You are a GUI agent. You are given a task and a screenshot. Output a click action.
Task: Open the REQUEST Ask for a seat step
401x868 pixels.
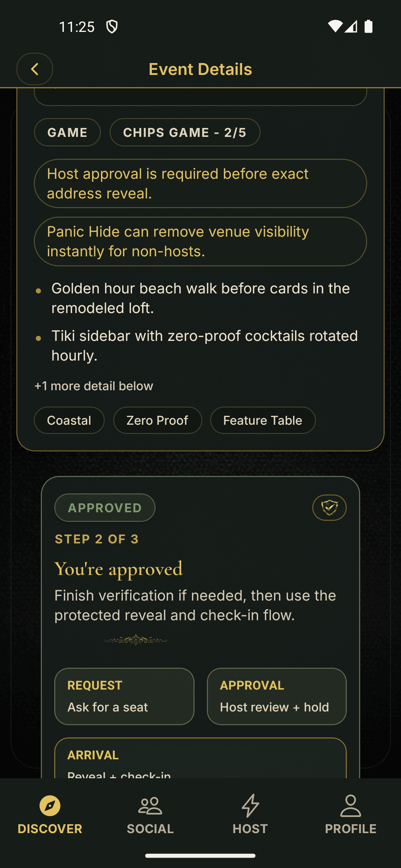click(124, 696)
